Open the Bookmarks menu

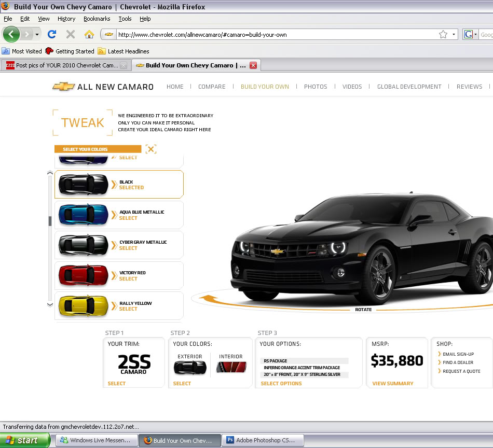tap(97, 19)
